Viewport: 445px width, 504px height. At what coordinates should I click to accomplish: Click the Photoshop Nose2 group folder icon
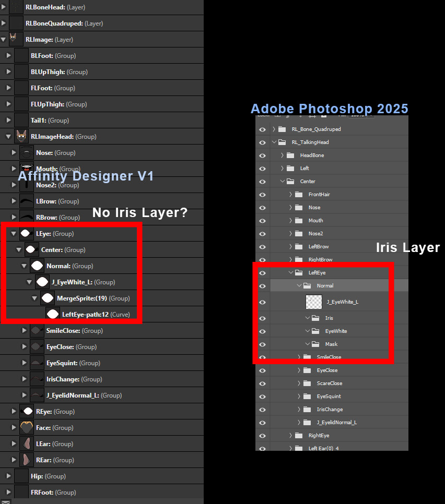pyautogui.click(x=299, y=234)
